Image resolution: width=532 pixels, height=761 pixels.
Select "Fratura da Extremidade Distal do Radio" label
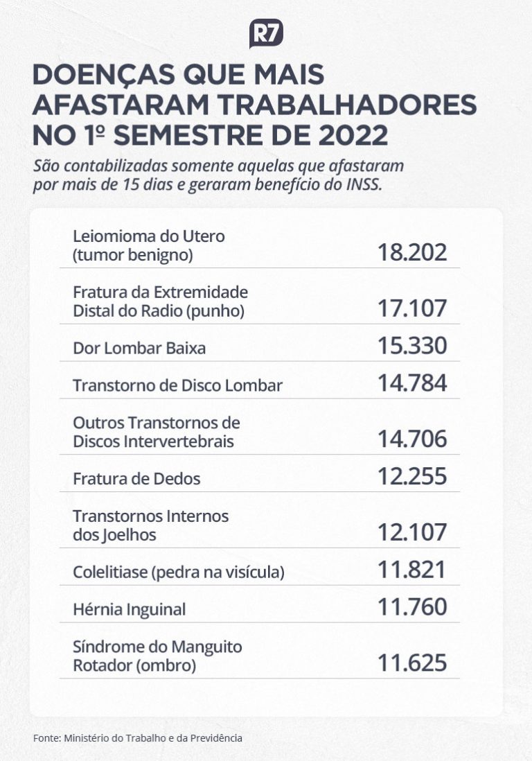[160, 301]
